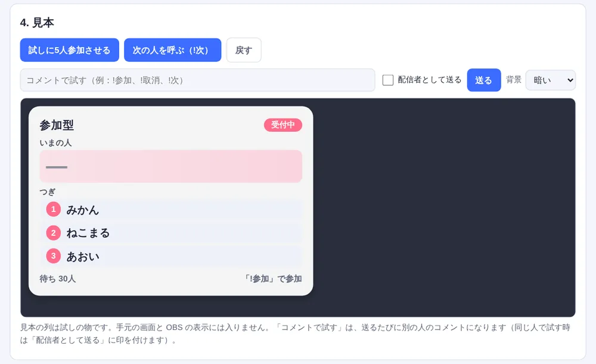Click the みかん queue entry name
The height and width of the screenshot is (364, 596).
(82, 210)
